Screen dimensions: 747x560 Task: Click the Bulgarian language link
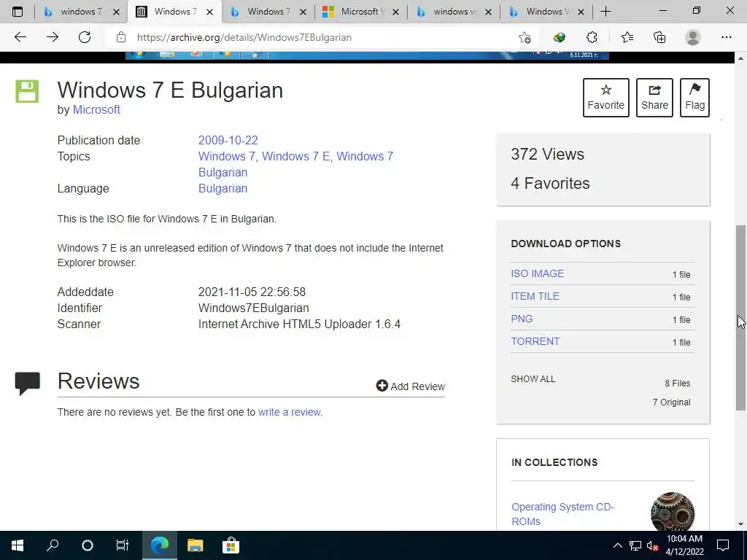[222, 189]
